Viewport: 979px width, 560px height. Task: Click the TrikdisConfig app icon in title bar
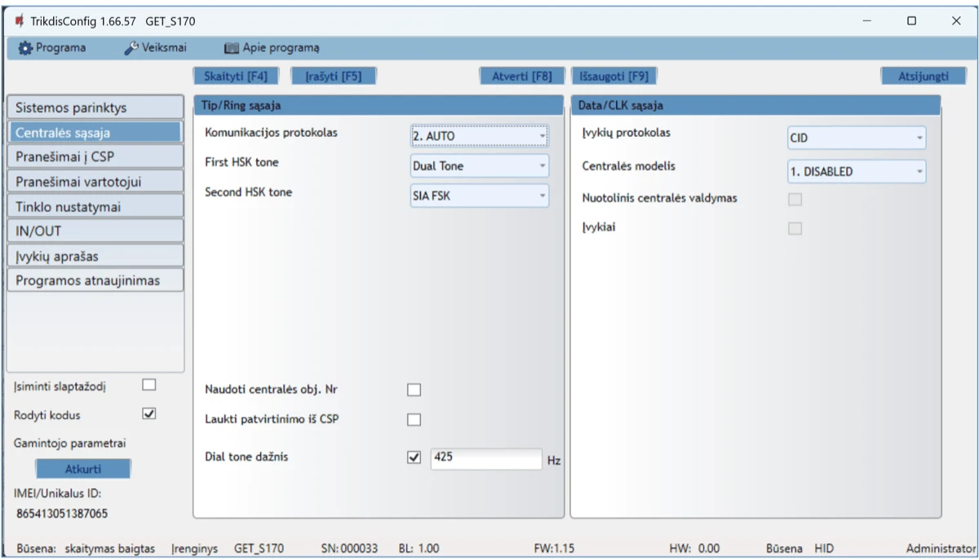19,21
